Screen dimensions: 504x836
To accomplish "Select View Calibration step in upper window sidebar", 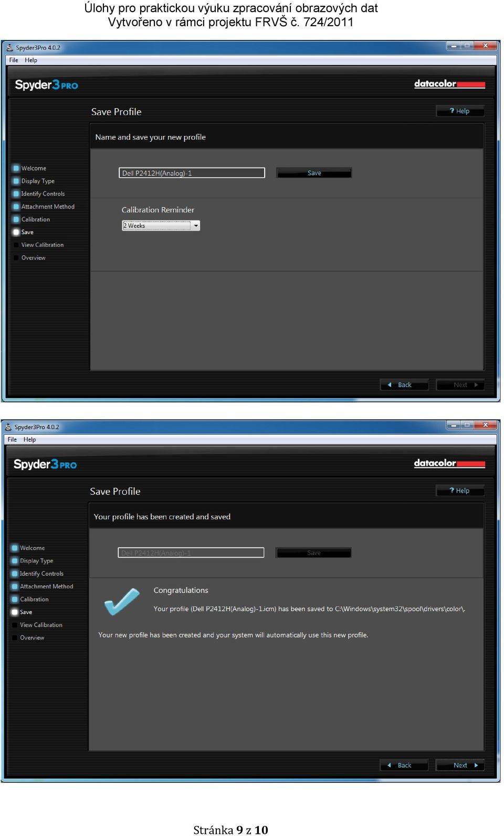I will [x=39, y=245].
